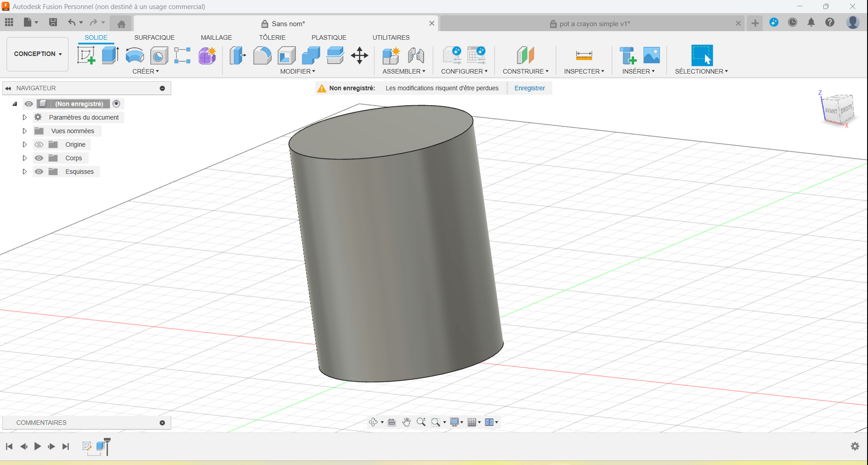This screenshot has width=868, height=465.
Task: Click the Select tool icon
Action: [x=702, y=56]
